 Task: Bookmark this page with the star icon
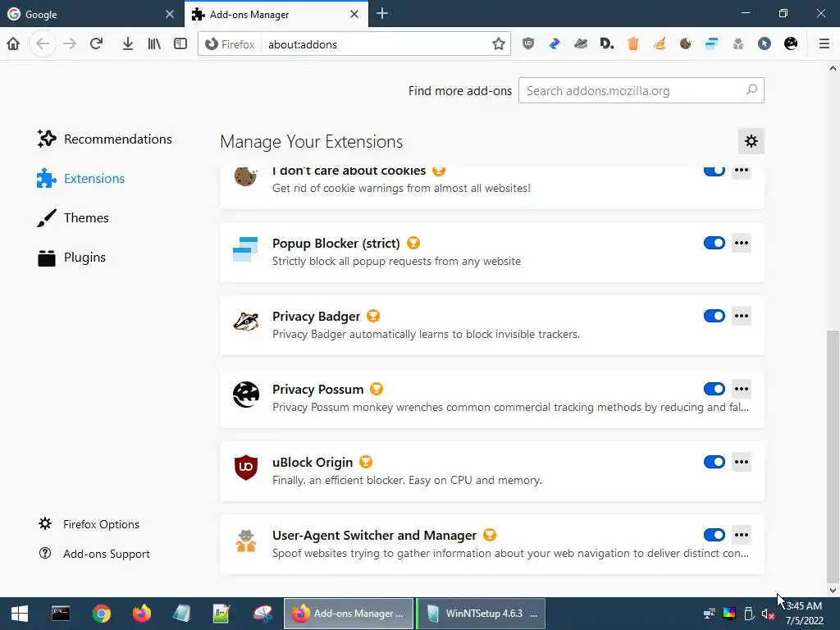[x=499, y=44]
